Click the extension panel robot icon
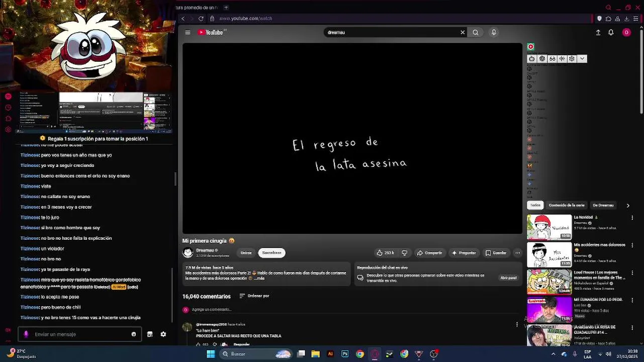The height and width of the screenshot is (362, 644). 532,59
